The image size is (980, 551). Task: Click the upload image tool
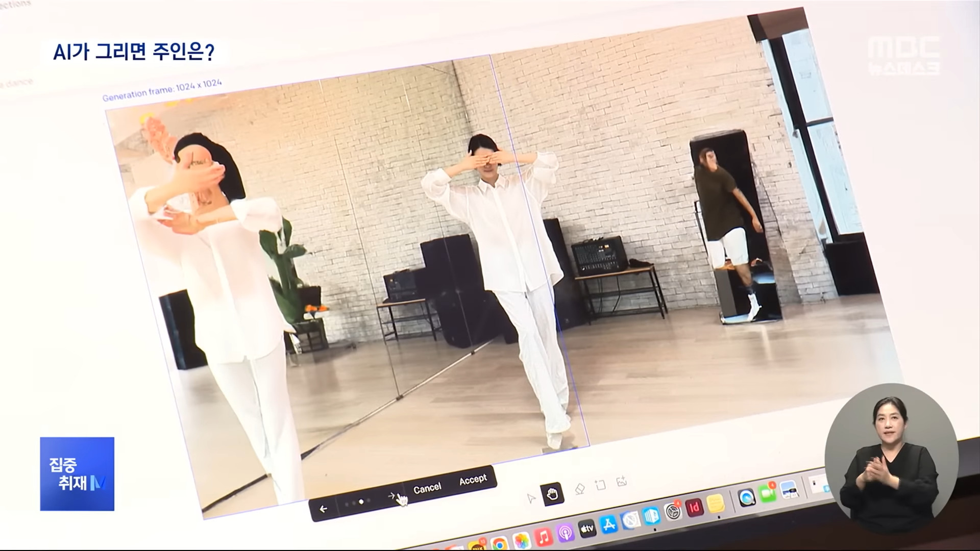[622, 481]
